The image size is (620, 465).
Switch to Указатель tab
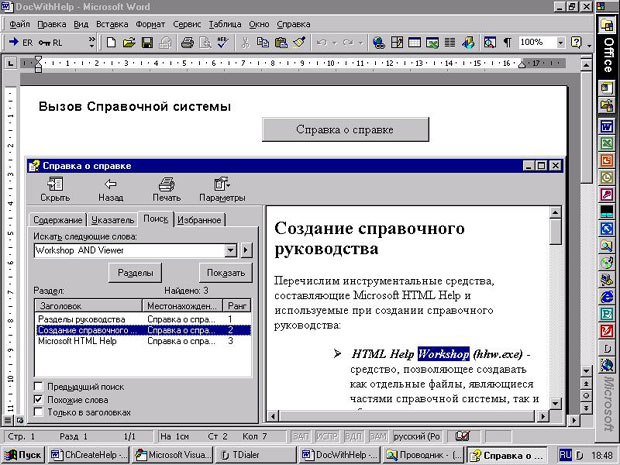point(113,220)
